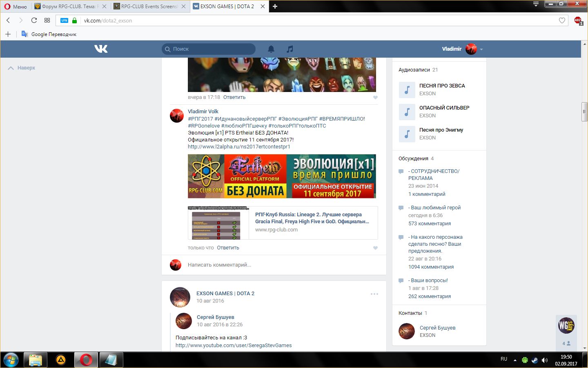The width and height of the screenshot is (588, 368).
Task: Switch to the Форум RPG-CLUB browser tab
Action: coord(70,7)
